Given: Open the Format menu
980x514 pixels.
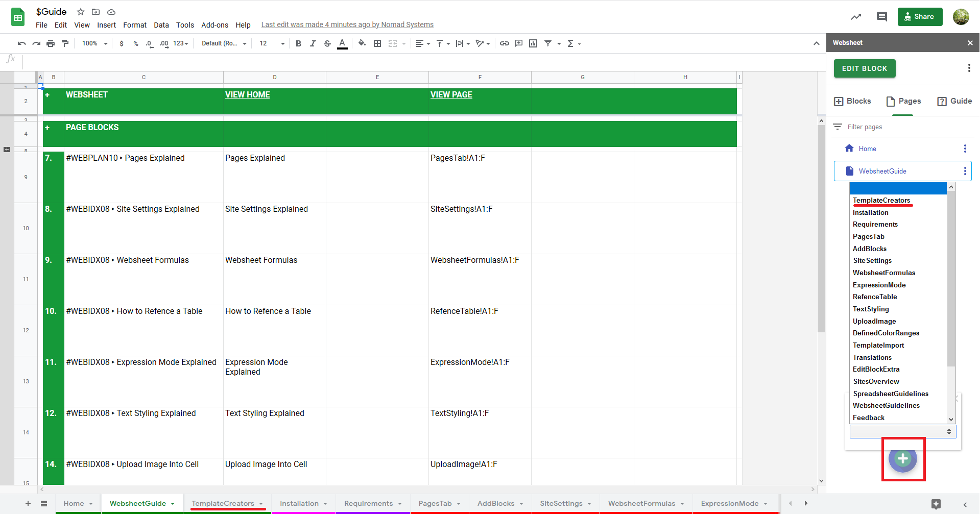Looking at the screenshot, I should [134, 25].
